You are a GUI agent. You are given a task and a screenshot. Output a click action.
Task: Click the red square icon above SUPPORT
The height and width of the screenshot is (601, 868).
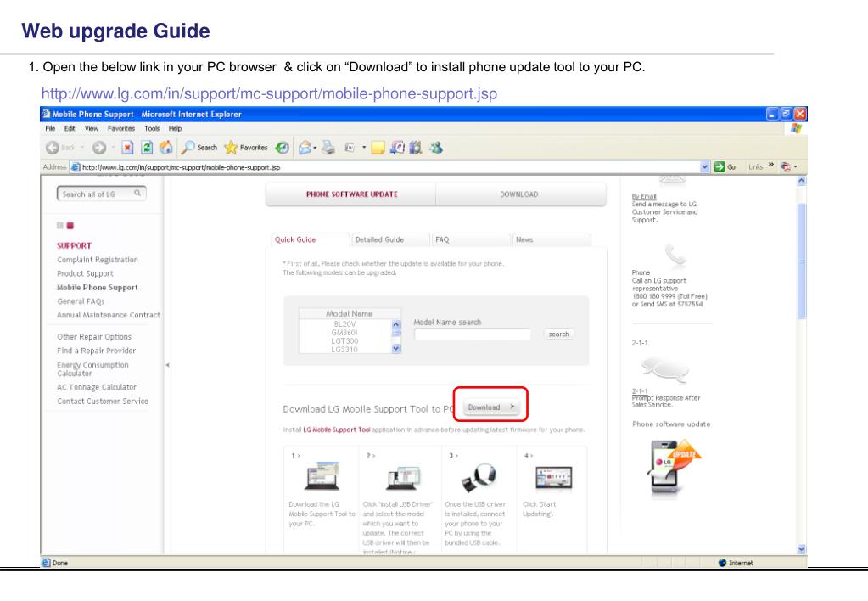(70, 226)
